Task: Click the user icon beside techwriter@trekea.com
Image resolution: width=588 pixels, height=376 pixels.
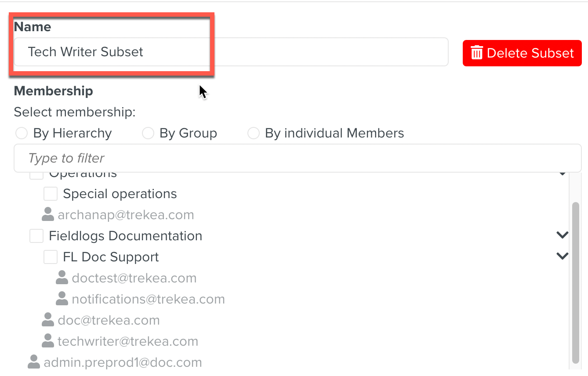Action: click(x=47, y=341)
